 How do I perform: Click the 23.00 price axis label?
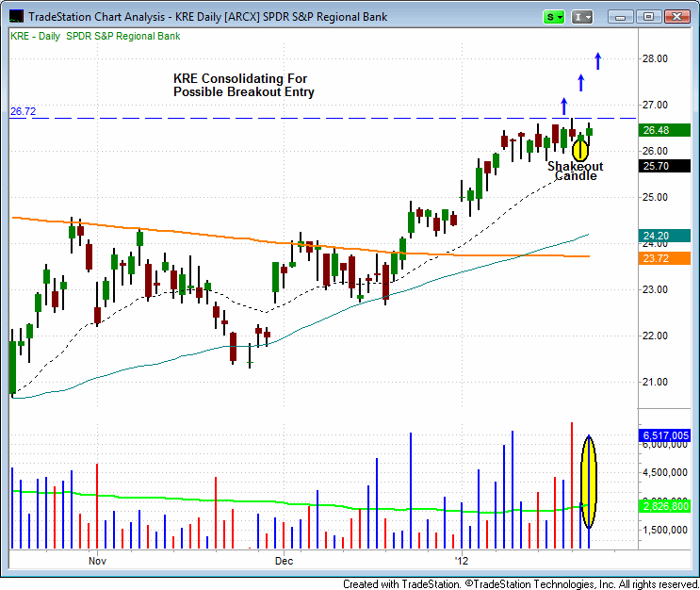coord(655,289)
